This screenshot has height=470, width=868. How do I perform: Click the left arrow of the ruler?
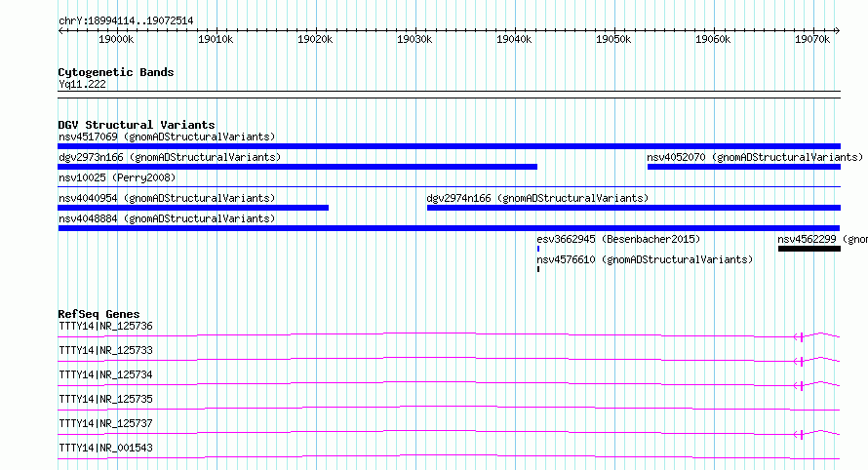click(60, 31)
